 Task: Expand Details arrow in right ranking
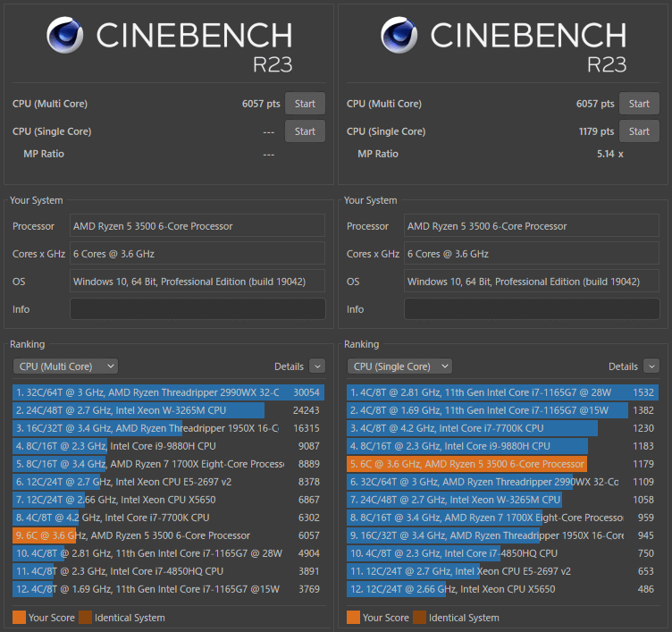[651, 367]
